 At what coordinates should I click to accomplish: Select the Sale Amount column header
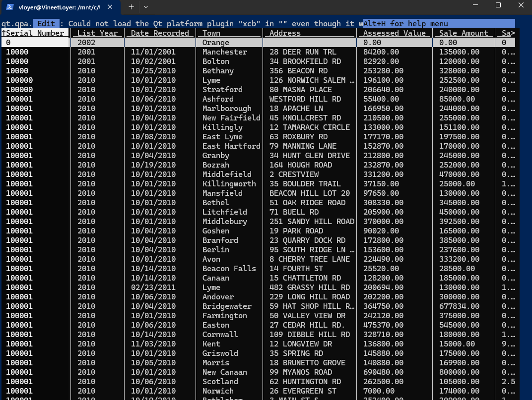[464, 33]
